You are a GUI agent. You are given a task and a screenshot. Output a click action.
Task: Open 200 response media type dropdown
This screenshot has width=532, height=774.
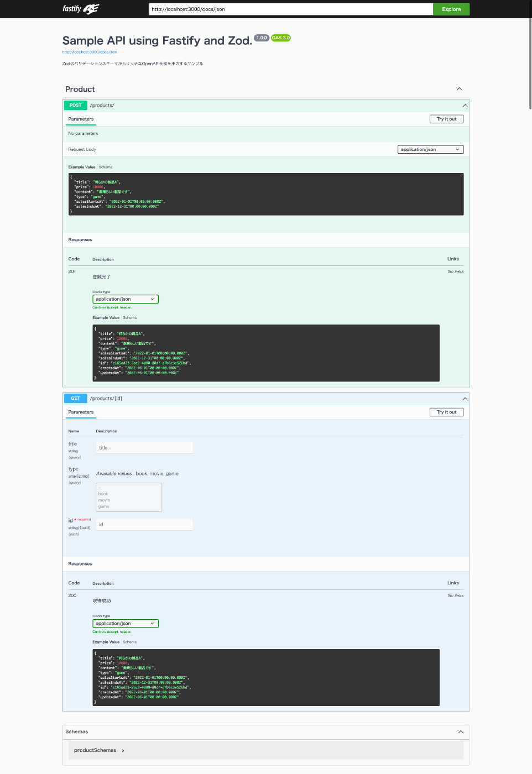pos(126,624)
